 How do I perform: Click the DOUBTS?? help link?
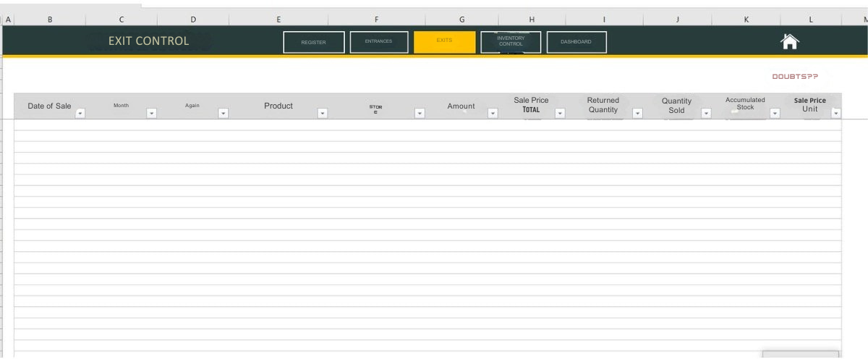click(x=795, y=77)
